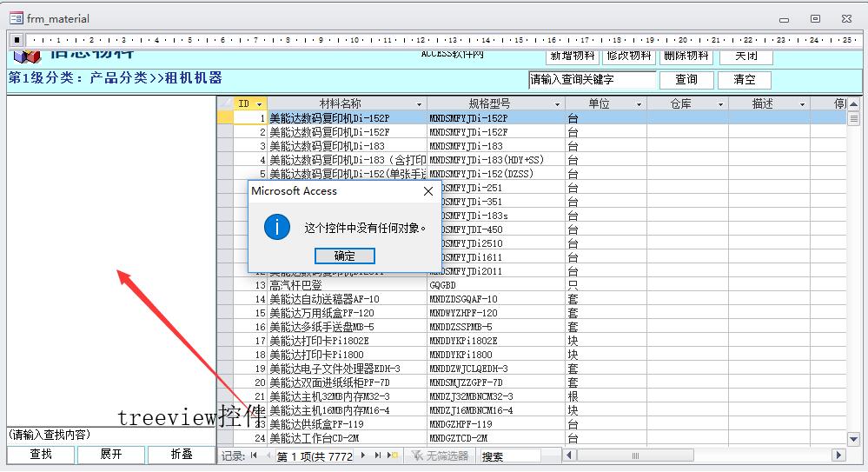Close the frm_material window
868x472 pixels.
click(x=846, y=19)
